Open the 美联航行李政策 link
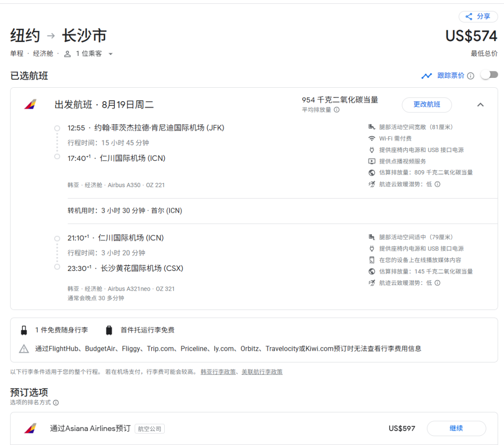This screenshot has height=445, width=504. [262, 372]
